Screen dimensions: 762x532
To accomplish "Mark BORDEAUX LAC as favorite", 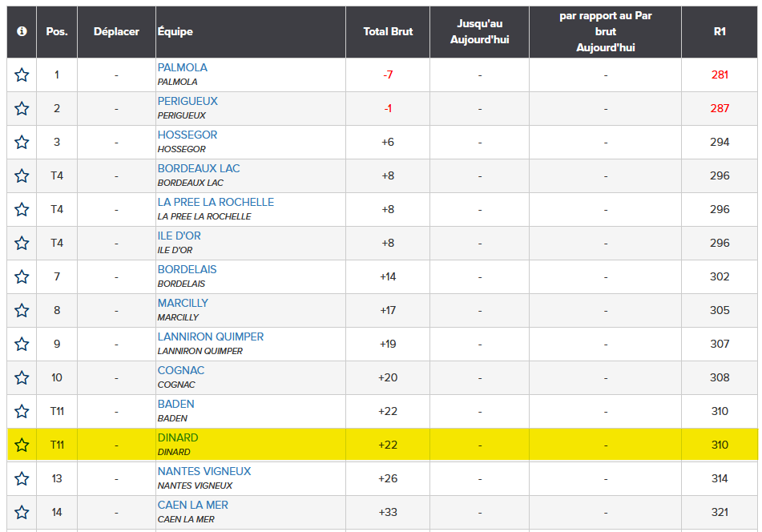I will (22, 176).
